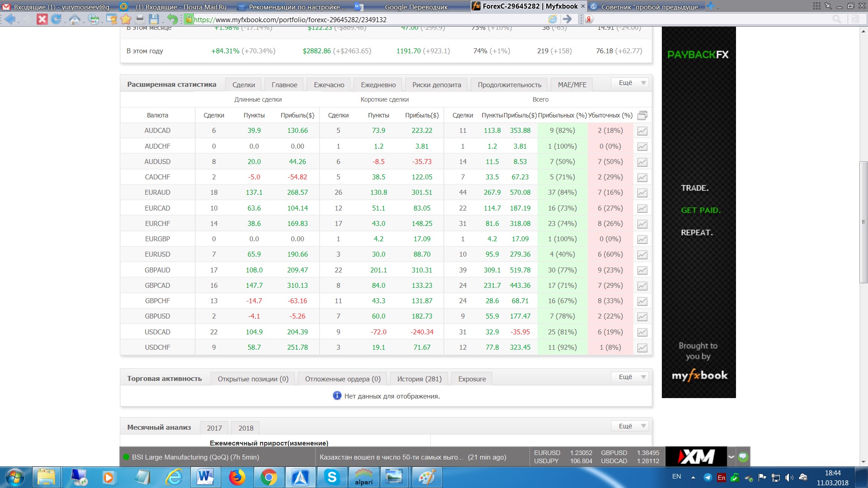Switch to the Главное tab
868x488 pixels.
click(x=284, y=84)
